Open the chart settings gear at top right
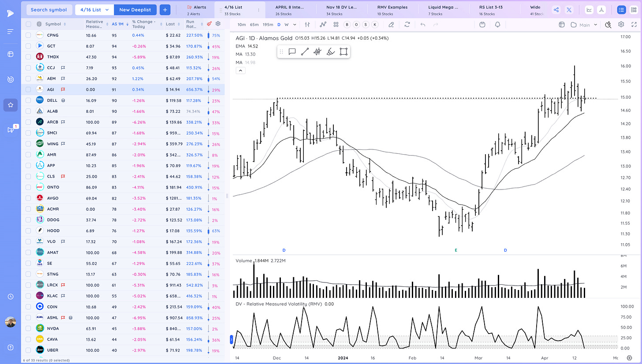642x364 pixels. pyautogui.click(x=621, y=25)
